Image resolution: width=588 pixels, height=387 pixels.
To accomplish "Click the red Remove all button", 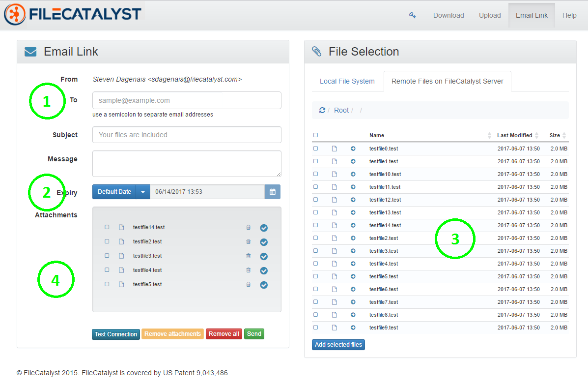I will click(224, 334).
